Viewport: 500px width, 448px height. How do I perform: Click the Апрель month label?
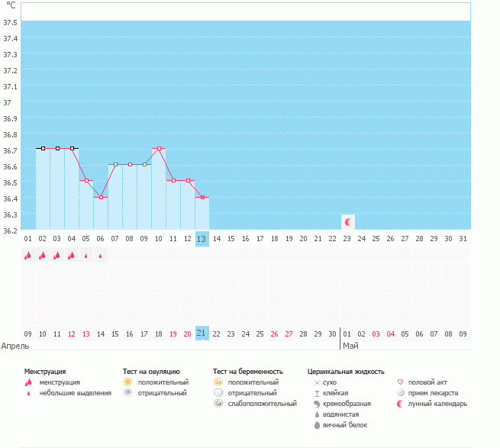(x=16, y=346)
